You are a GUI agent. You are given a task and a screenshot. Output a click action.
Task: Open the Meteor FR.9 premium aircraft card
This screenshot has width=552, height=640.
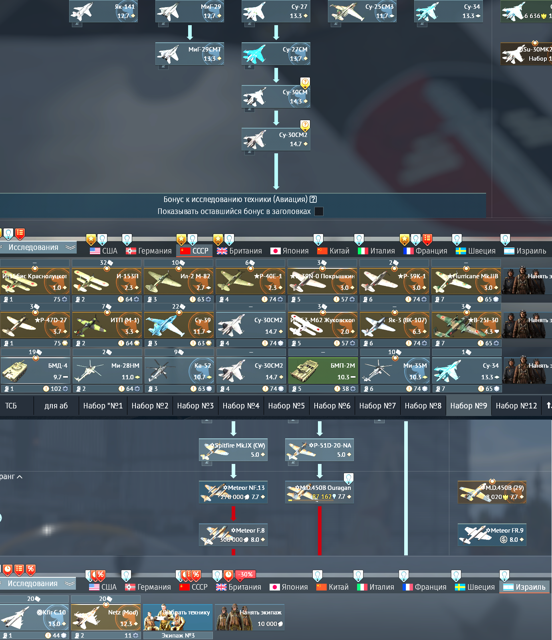pos(492,535)
